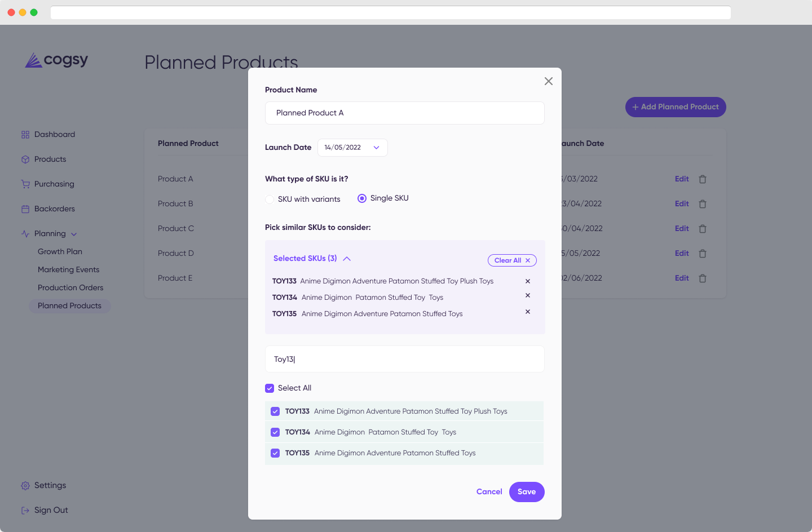
Task: Click the Settings gear icon
Action: (x=25, y=486)
